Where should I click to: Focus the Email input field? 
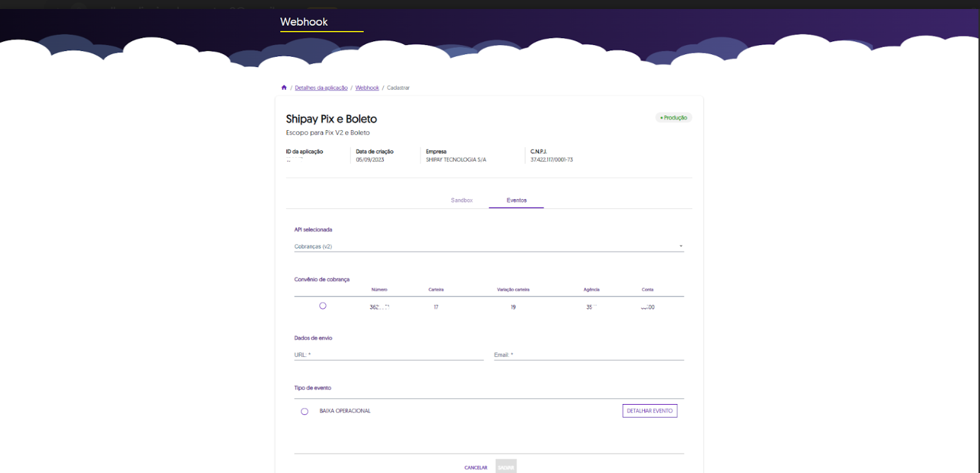point(589,354)
